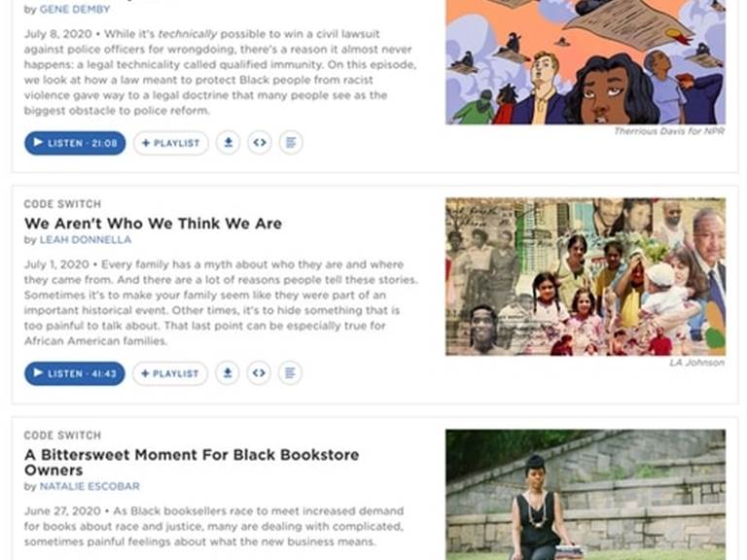View transcript of July 1 episode

click(x=290, y=373)
